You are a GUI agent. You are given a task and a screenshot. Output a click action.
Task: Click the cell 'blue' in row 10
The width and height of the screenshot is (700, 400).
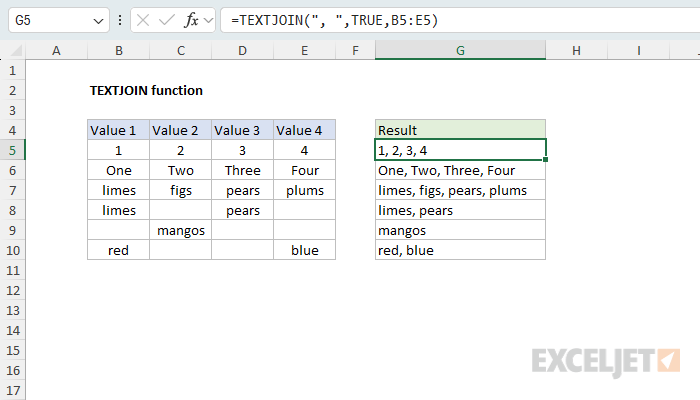(x=304, y=250)
